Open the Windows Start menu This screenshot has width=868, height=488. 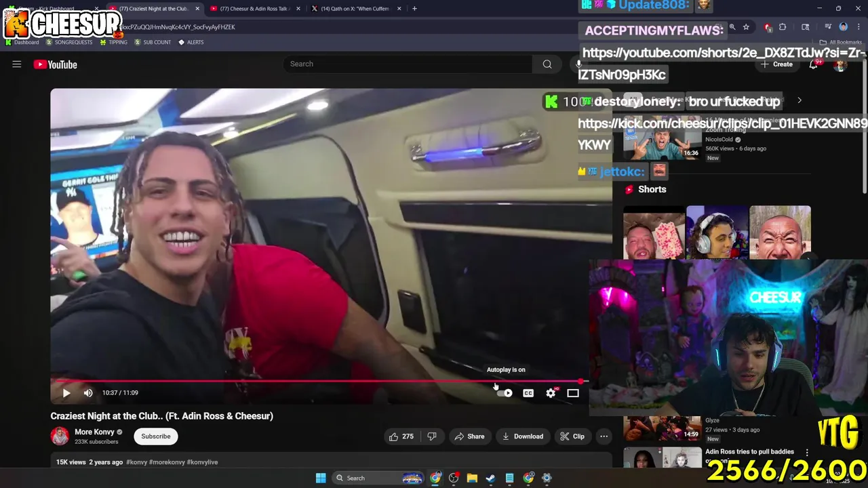321,478
